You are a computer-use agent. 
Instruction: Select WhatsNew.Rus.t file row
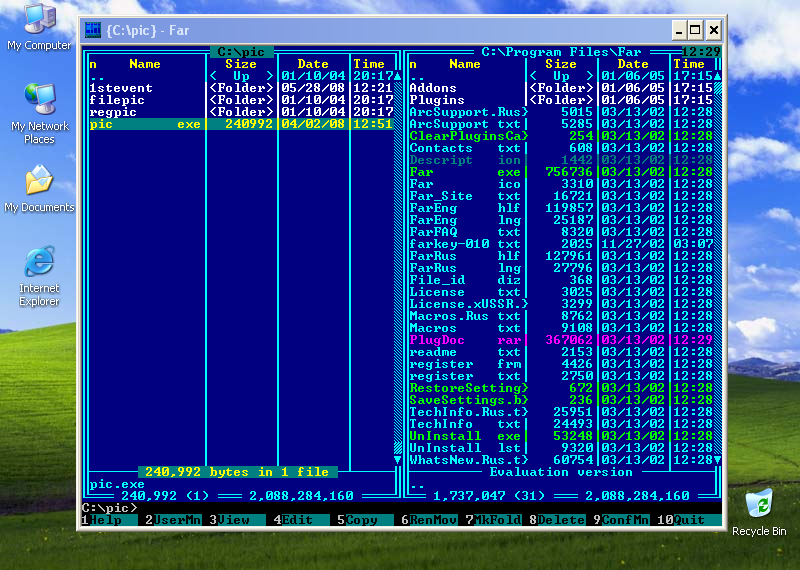click(561, 460)
